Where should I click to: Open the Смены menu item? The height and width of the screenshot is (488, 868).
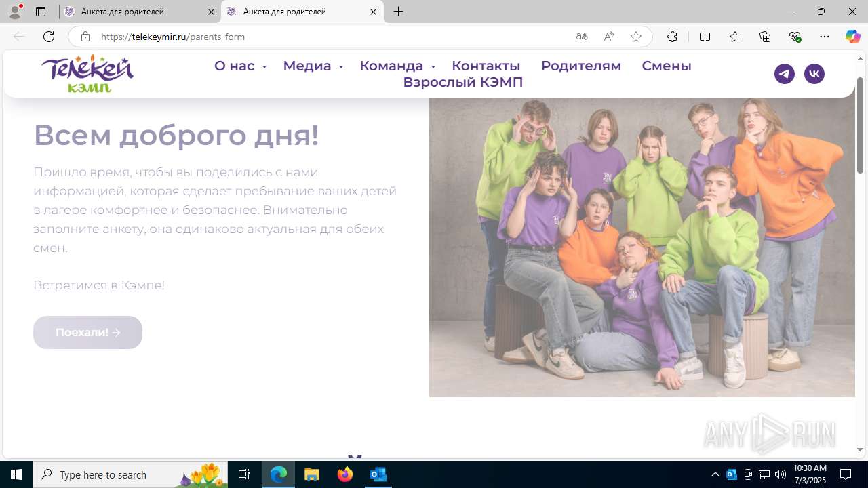point(667,66)
